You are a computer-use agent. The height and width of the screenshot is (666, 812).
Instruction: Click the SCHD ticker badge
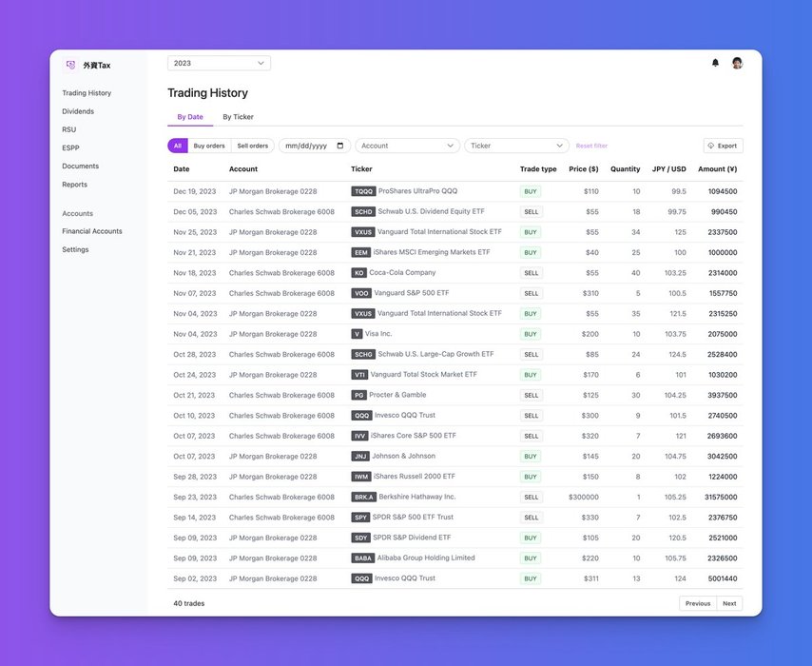point(363,211)
